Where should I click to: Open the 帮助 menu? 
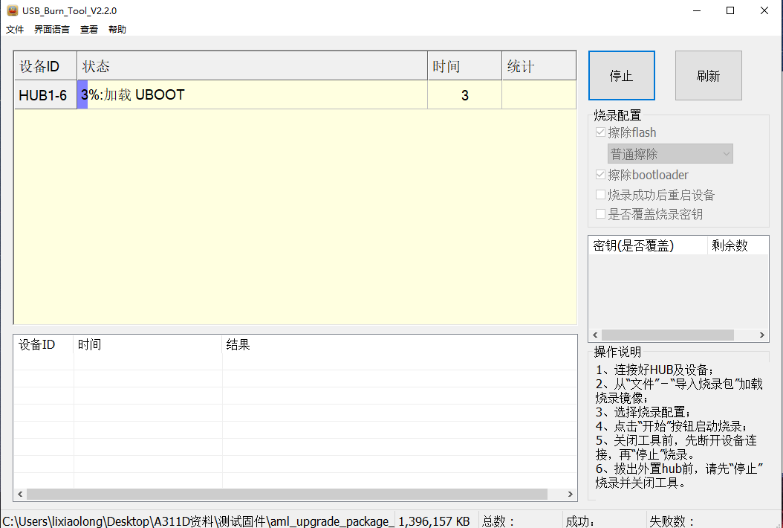pyautogui.click(x=117, y=29)
